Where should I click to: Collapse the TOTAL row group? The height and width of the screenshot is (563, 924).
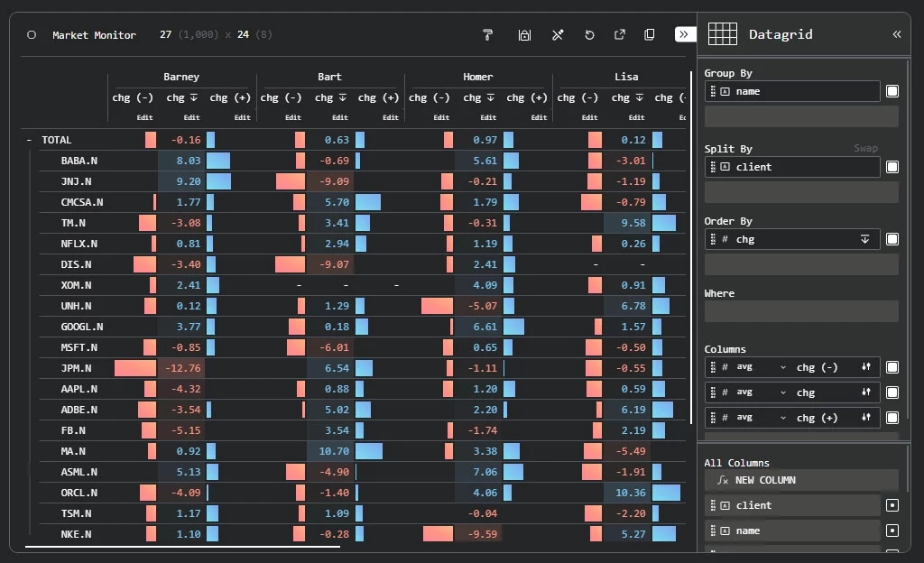tap(29, 140)
